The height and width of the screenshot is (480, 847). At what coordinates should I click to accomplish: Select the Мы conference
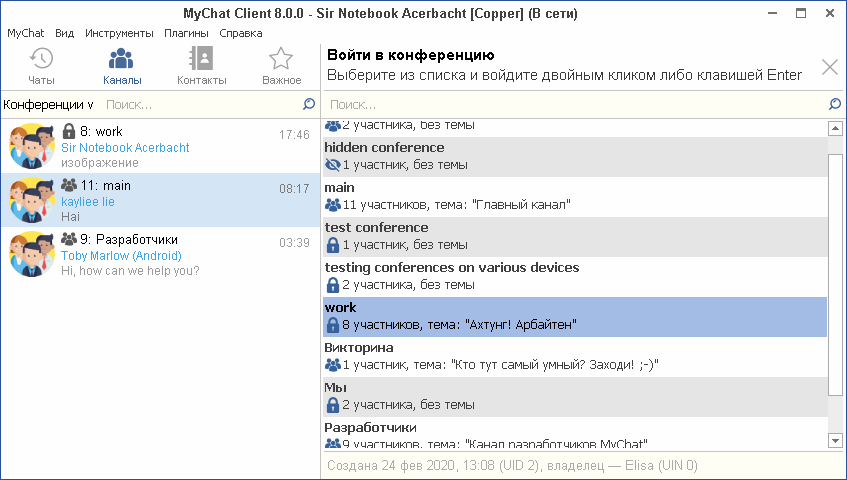click(x=575, y=397)
